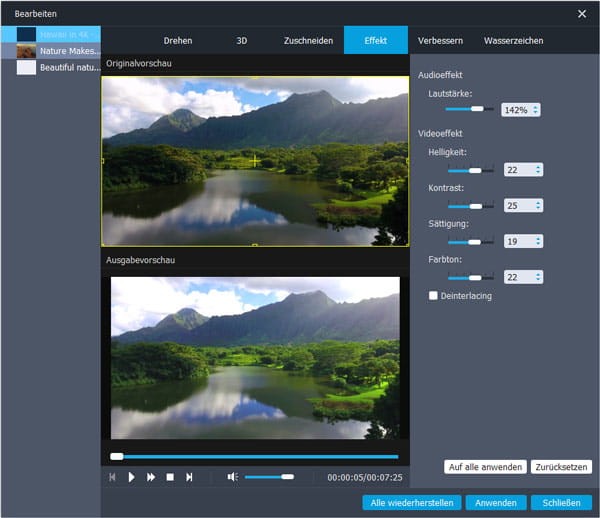Switch to the Drehen tab
The image size is (600, 518).
[x=178, y=41]
